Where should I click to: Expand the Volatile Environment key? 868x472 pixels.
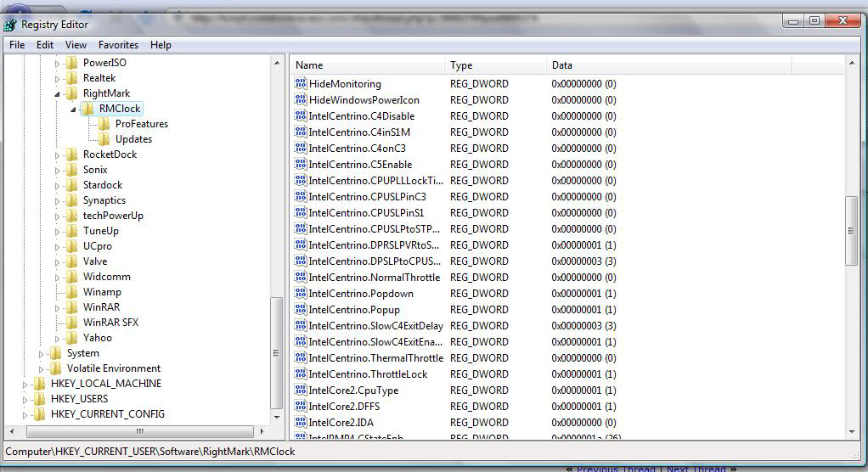(x=41, y=369)
